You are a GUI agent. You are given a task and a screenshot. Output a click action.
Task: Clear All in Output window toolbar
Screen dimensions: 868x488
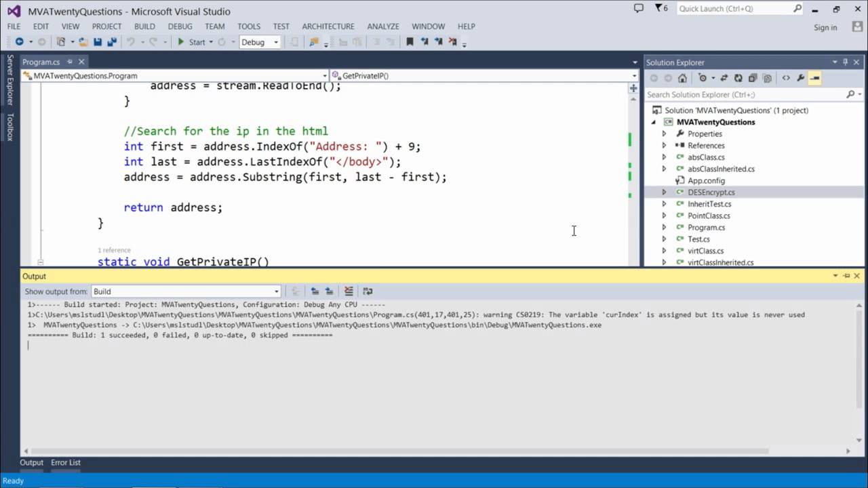point(349,291)
